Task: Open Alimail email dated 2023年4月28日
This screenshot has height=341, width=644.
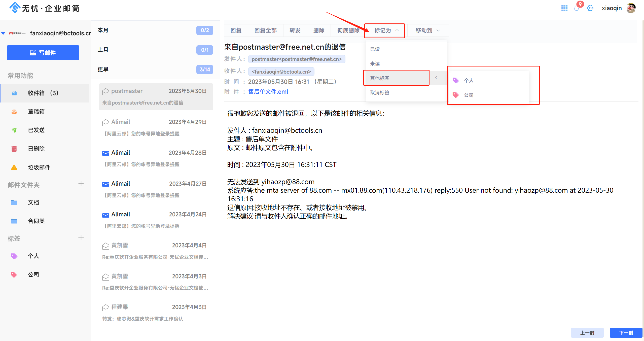Action: [x=155, y=158]
